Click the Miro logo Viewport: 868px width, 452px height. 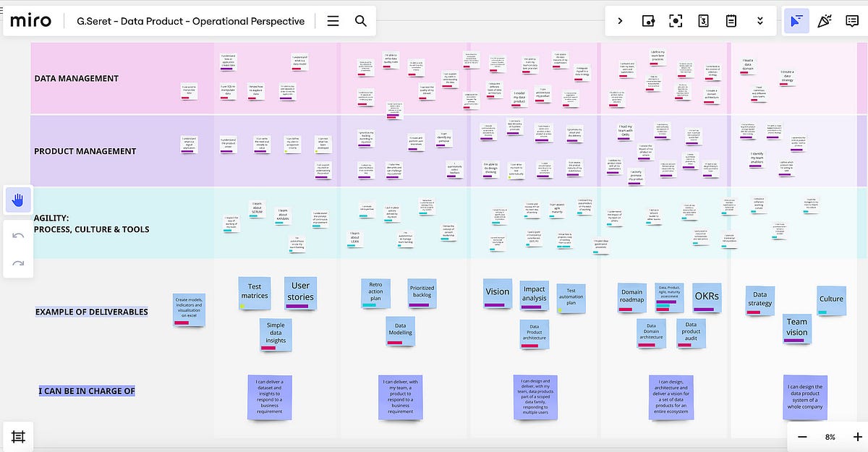[30, 20]
